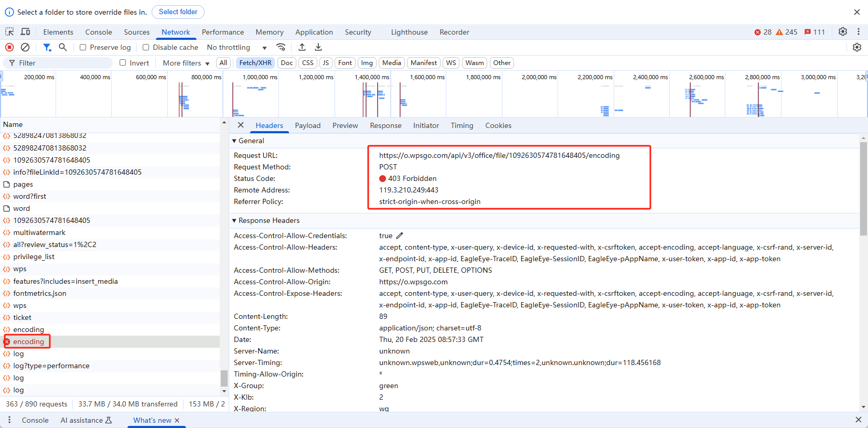Screen dimensions: 868x428
Task: Open the Timing tab
Action: click(462, 125)
